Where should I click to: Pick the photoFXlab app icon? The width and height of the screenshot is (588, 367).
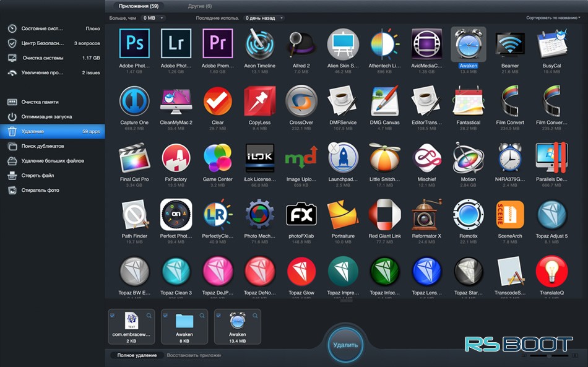pos(301,215)
